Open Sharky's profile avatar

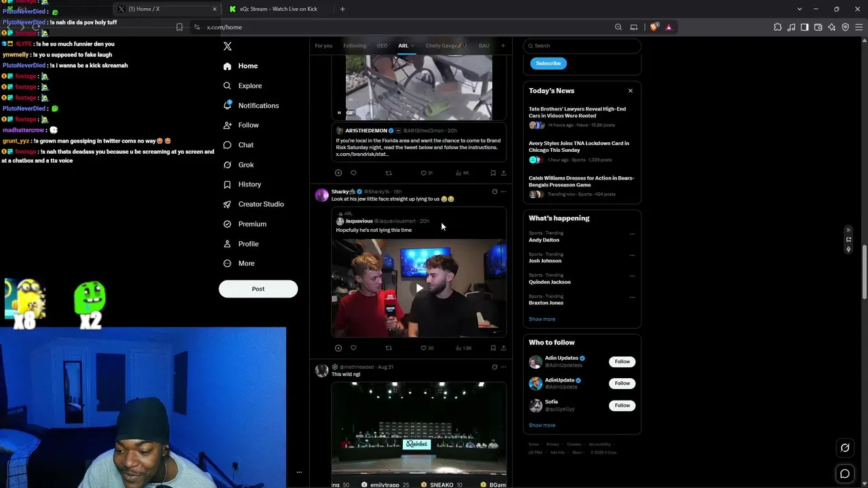coord(321,196)
